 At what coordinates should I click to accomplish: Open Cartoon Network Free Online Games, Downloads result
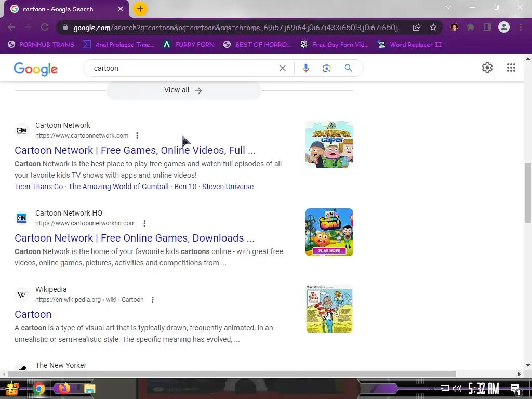135,238
